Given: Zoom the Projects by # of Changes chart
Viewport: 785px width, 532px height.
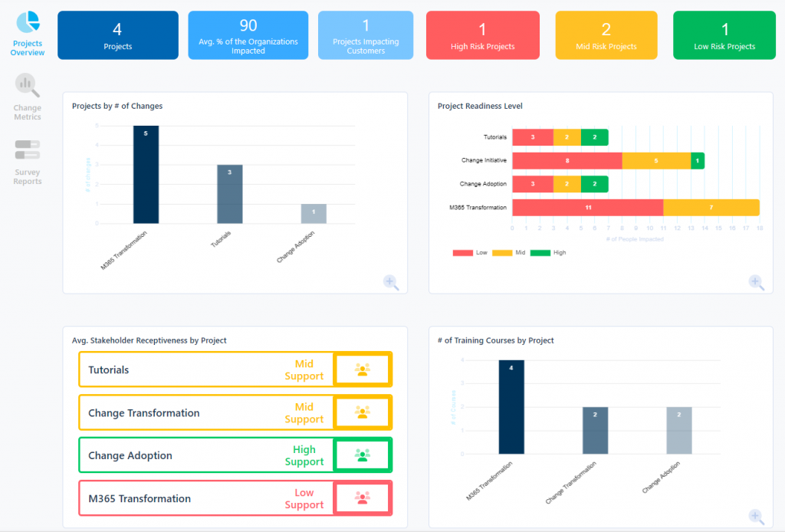Looking at the screenshot, I should point(391,283).
